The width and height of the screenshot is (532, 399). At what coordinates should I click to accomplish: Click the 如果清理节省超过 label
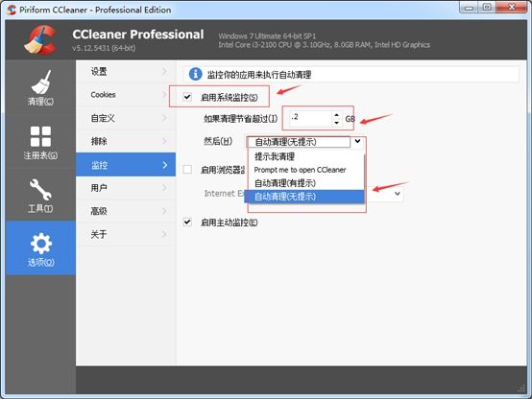(x=241, y=119)
